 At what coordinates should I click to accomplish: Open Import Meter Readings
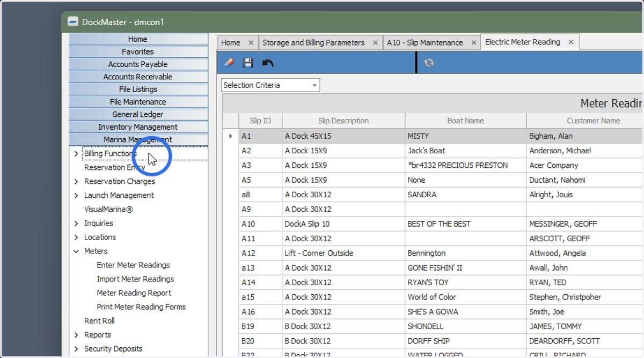click(x=135, y=279)
